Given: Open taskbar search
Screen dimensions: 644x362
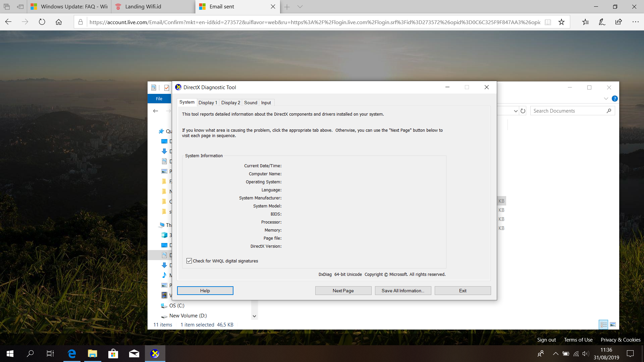Looking at the screenshot, I should tap(30, 354).
